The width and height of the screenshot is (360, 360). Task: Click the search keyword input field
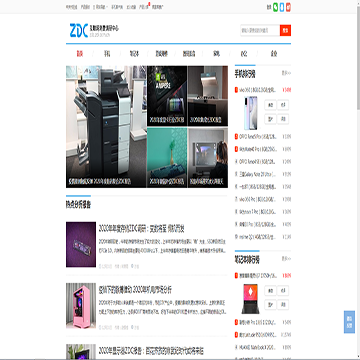coord(260,30)
